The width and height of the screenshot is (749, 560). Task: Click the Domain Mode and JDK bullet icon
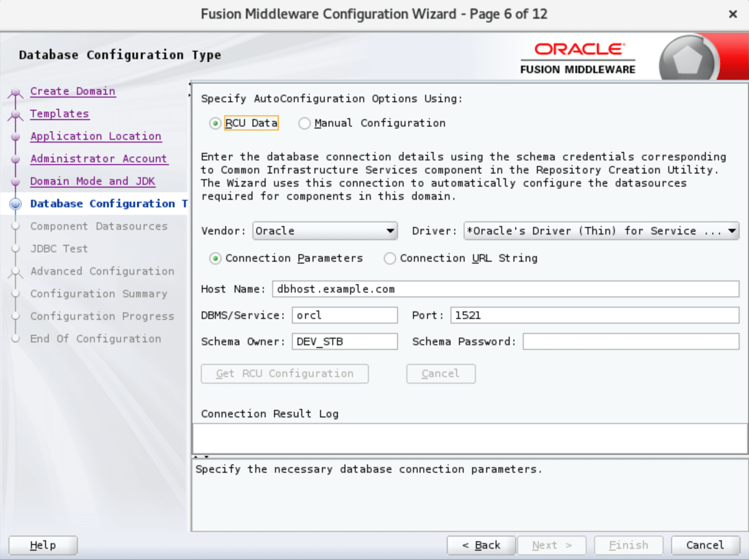pos(16,182)
